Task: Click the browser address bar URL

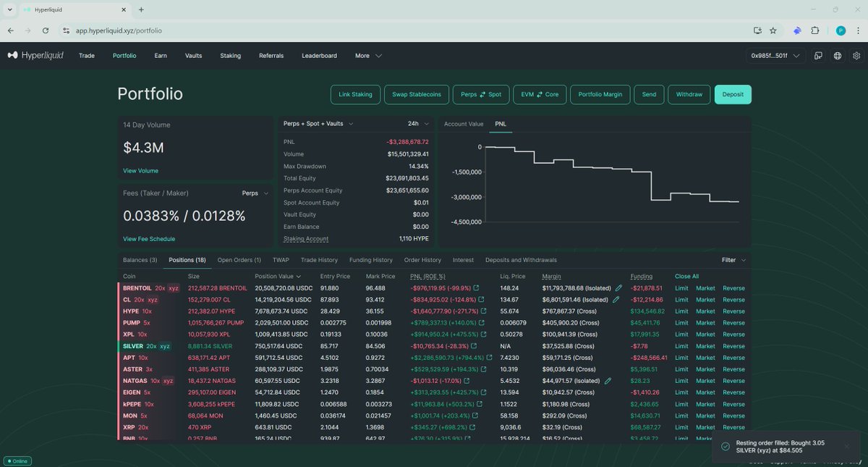Action: click(x=119, y=30)
